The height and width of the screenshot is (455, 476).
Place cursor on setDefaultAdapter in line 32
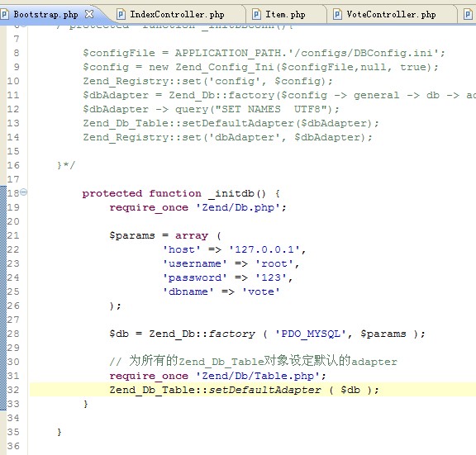264,390
